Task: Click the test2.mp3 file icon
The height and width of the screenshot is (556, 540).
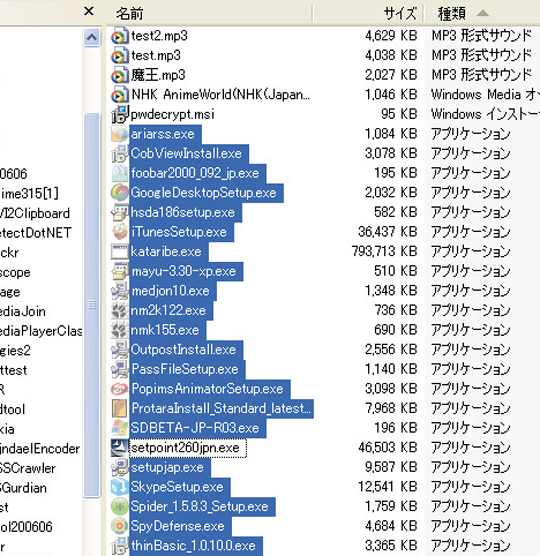Action: (x=119, y=36)
